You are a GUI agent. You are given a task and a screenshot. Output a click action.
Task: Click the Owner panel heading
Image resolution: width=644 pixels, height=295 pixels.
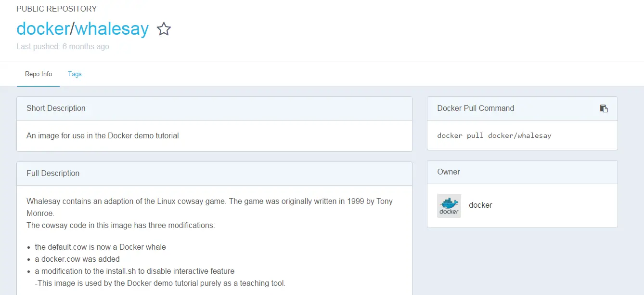[449, 172]
